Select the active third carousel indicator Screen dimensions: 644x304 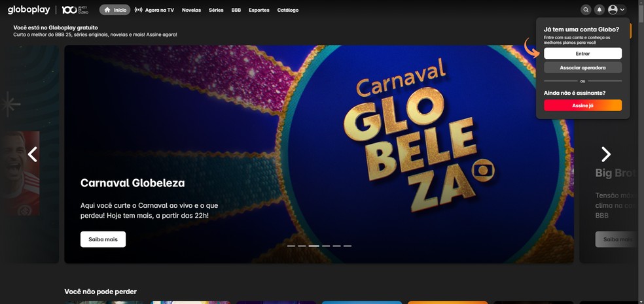tap(313, 246)
